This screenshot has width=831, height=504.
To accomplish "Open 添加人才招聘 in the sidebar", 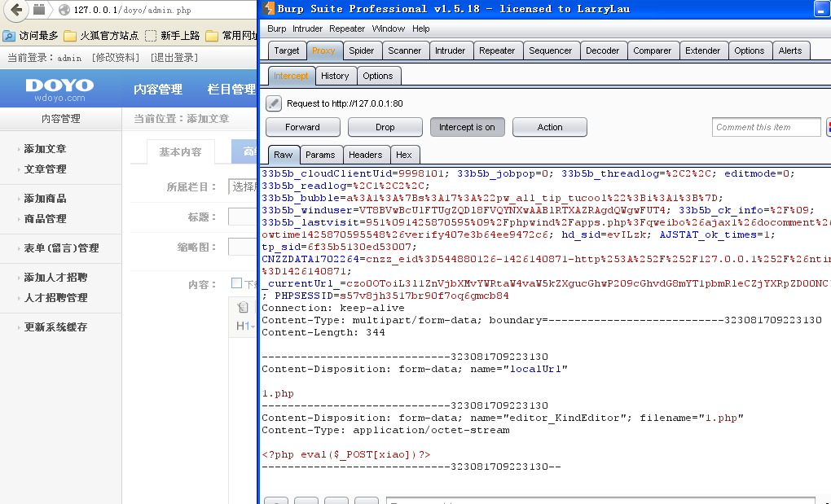I will click(x=55, y=278).
